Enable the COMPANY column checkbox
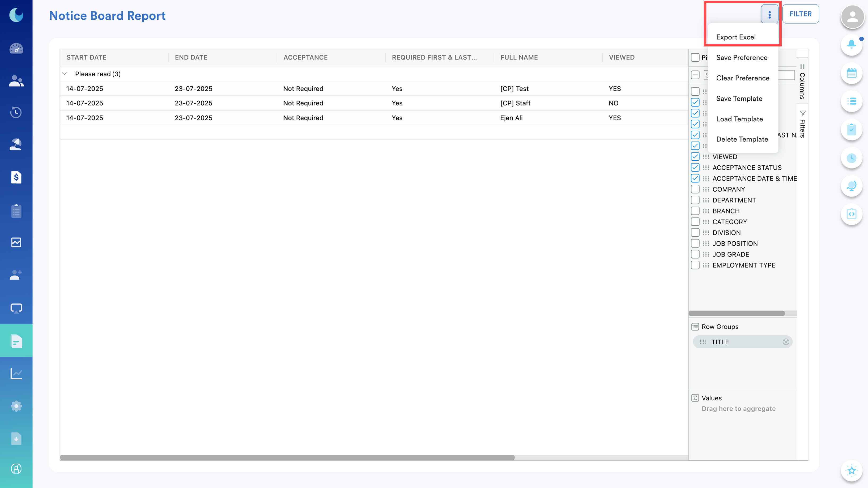The height and width of the screenshot is (488, 868). 695,189
